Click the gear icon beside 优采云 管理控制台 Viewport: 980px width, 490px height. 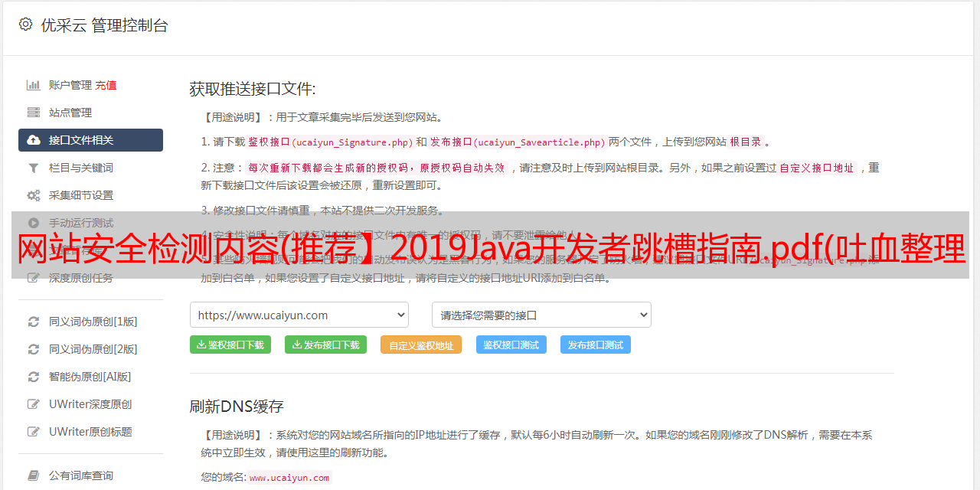point(25,24)
